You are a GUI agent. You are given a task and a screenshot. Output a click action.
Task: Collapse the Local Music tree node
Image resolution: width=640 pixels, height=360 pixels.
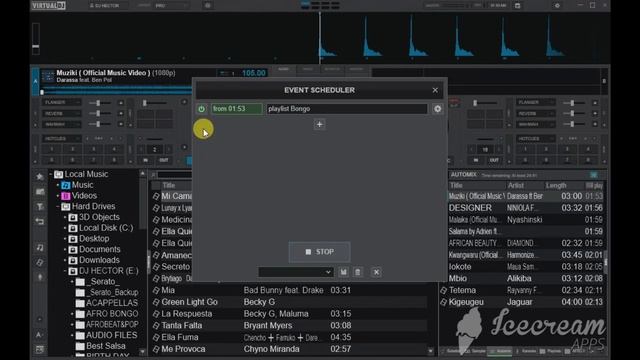[x=51, y=174]
